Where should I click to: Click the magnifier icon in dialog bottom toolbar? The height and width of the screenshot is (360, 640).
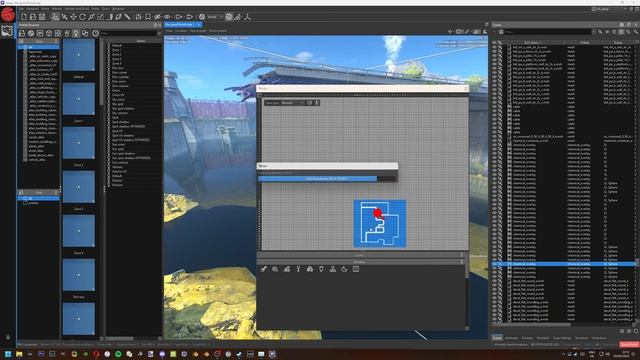tap(275, 269)
